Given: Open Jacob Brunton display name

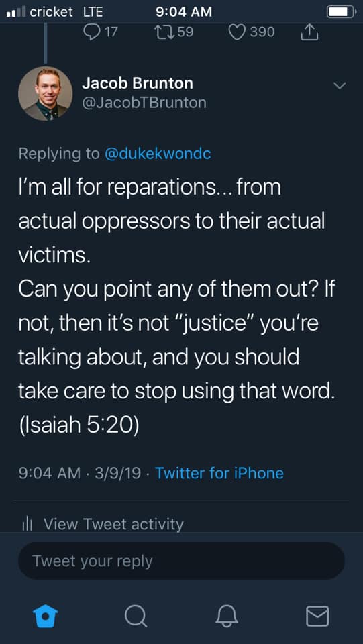Looking at the screenshot, I should [137, 83].
